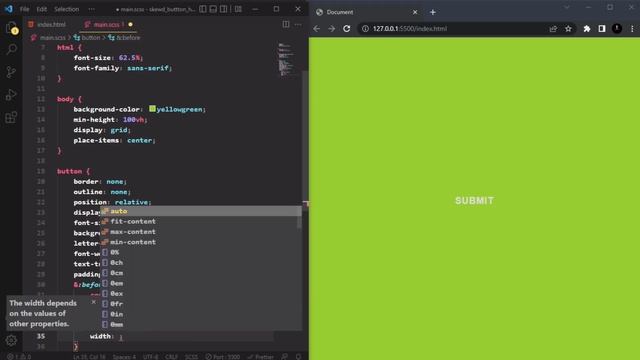Open the File menu
This screenshot has height=360, width=640.
point(24,9)
